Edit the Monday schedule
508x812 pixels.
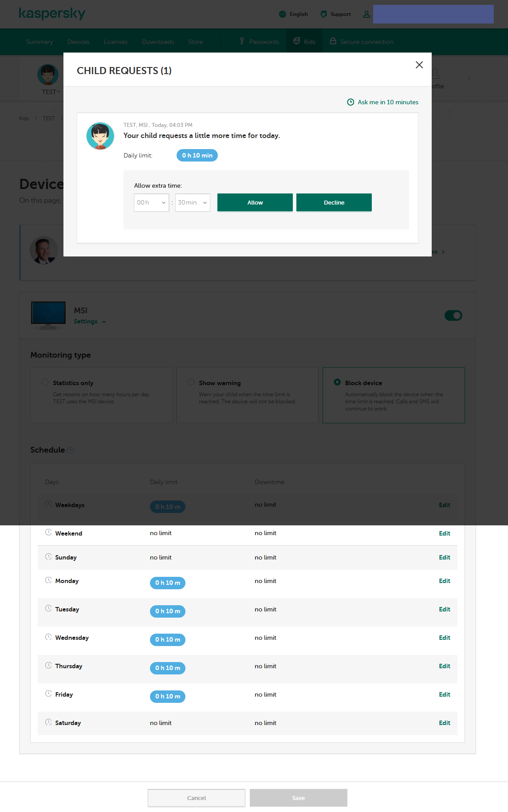(445, 581)
